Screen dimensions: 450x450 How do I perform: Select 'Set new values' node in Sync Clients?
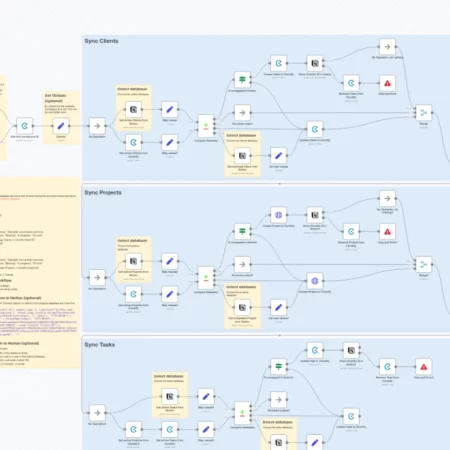(x=279, y=155)
